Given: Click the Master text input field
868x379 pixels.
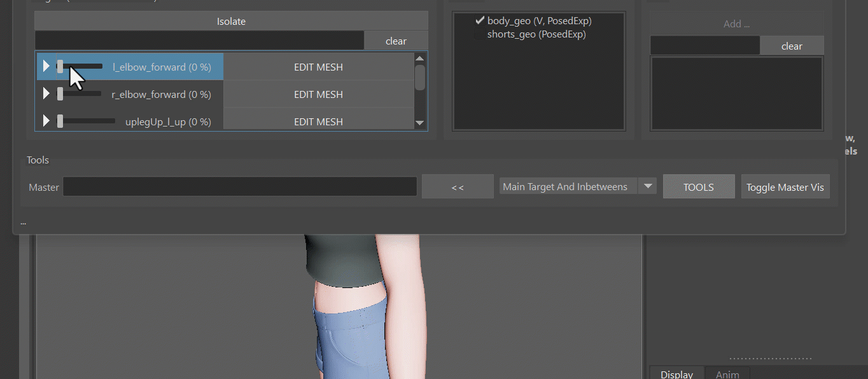Looking at the screenshot, I should 240,187.
